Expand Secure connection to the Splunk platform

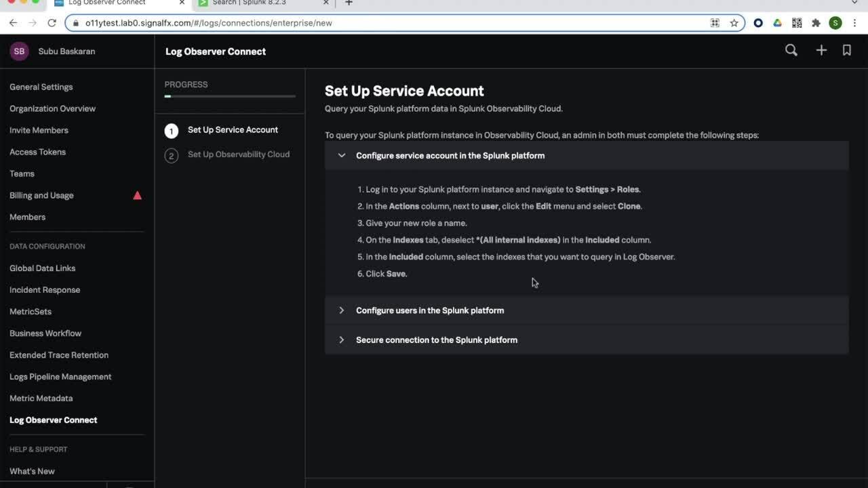[x=587, y=340]
